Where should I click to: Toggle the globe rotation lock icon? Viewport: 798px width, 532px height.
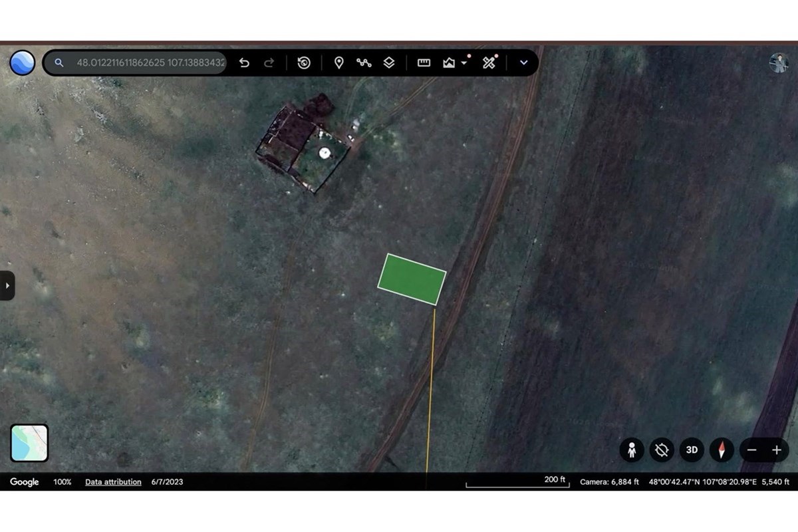coord(662,450)
